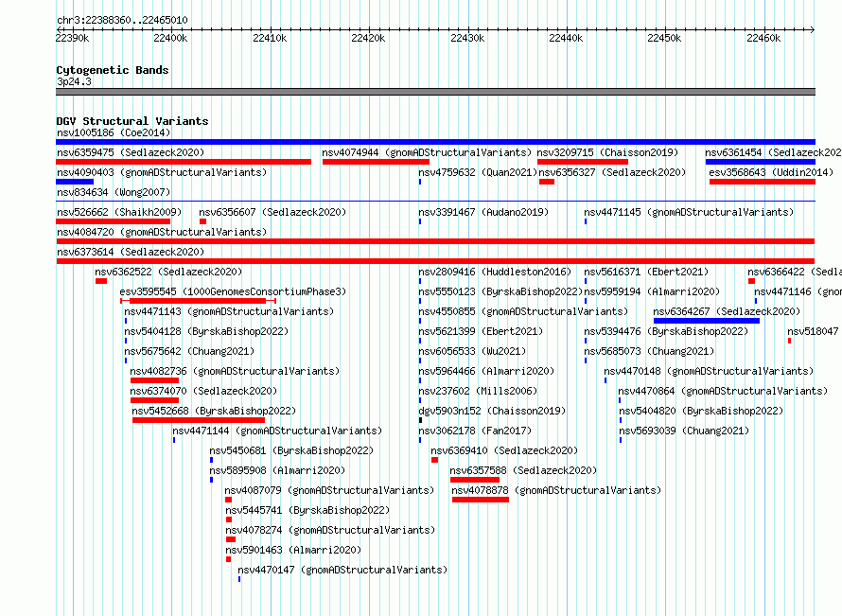The width and height of the screenshot is (842, 616).
Task: Click nsv237602 (Mills2006) label
Action: (478, 391)
